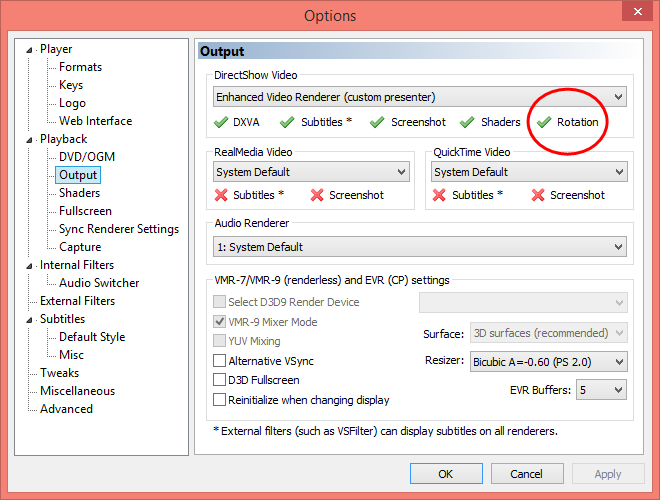Viewport: 660px width, 500px height.
Task: Click the red X beside RealMedia Screenshot
Action: 317,195
